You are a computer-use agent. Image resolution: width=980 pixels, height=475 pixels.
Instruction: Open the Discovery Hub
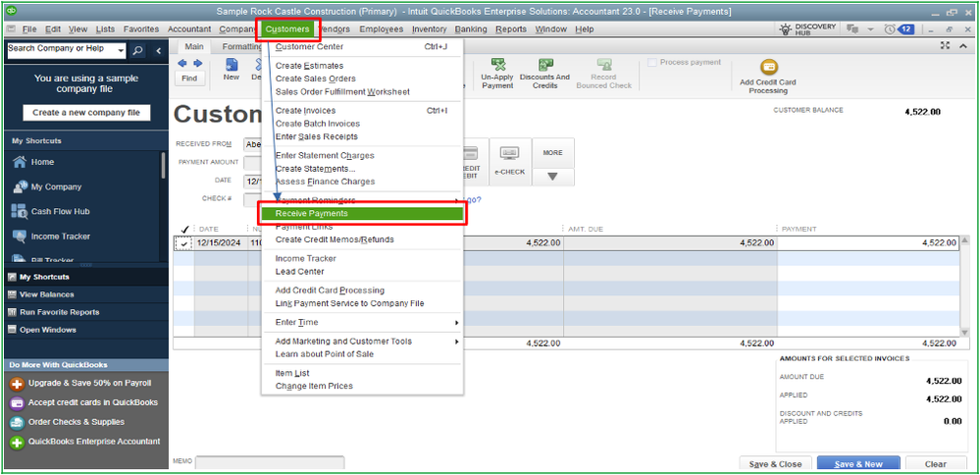click(x=808, y=29)
